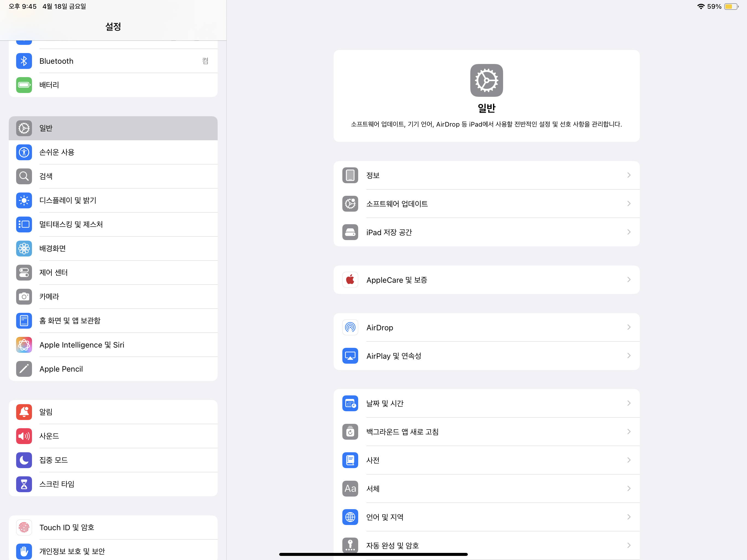Select 일반 in the settings sidebar

point(113,128)
